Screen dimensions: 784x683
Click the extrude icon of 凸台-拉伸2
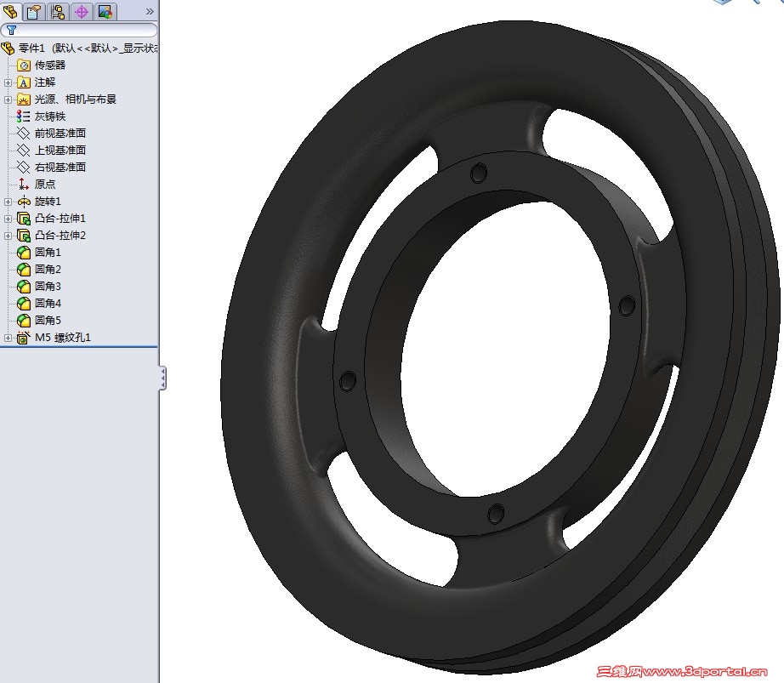(x=24, y=236)
